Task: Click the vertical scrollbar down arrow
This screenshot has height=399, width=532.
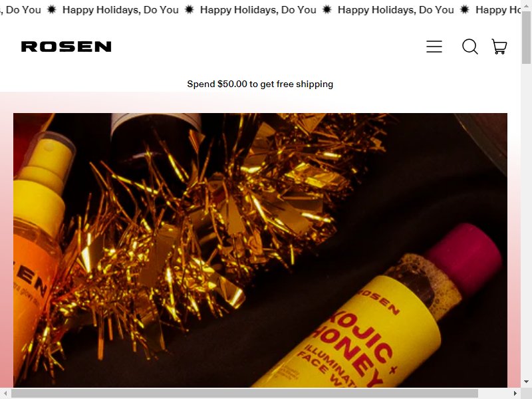Action: pyautogui.click(x=526, y=382)
